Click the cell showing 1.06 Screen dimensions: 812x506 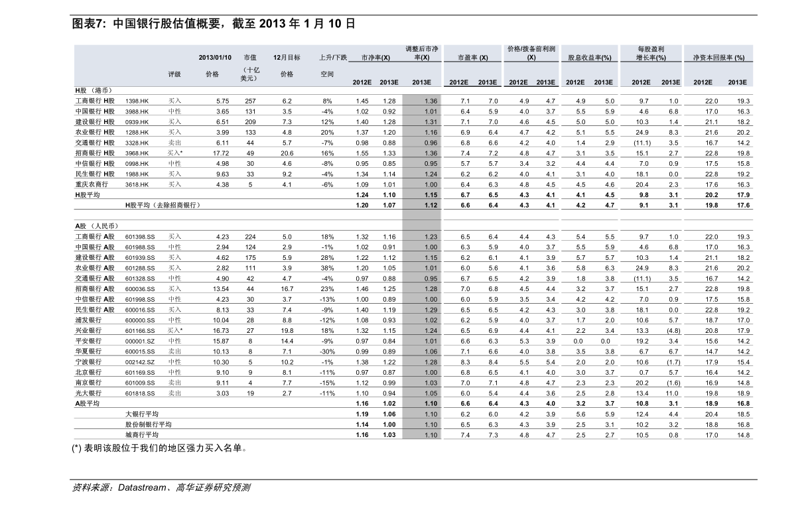pyautogui.click(x=422, y=351)
